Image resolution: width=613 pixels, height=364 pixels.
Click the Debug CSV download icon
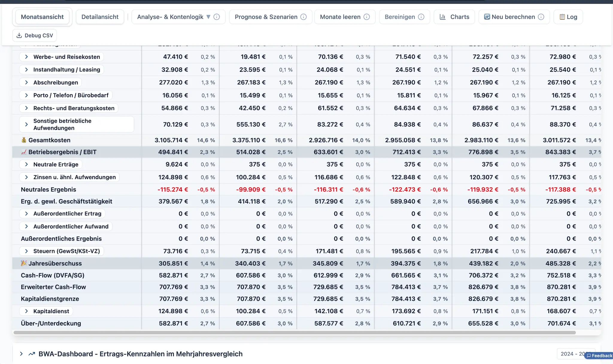click(x=19, y=35)
